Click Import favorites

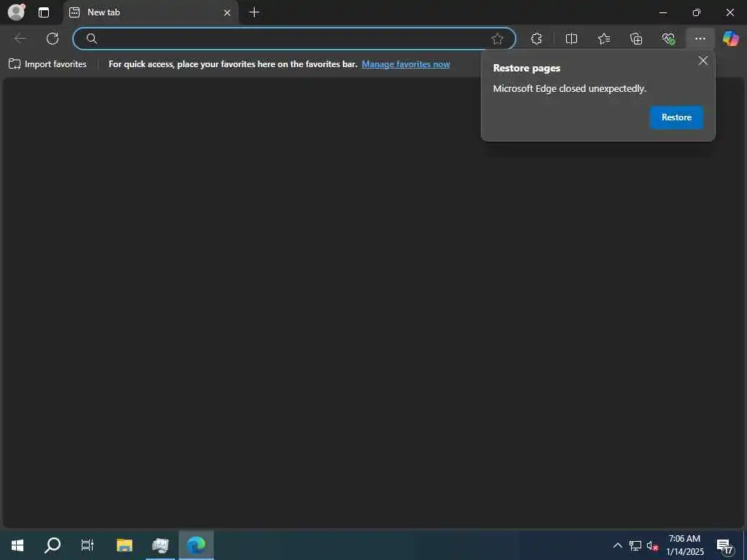[47, 64]
